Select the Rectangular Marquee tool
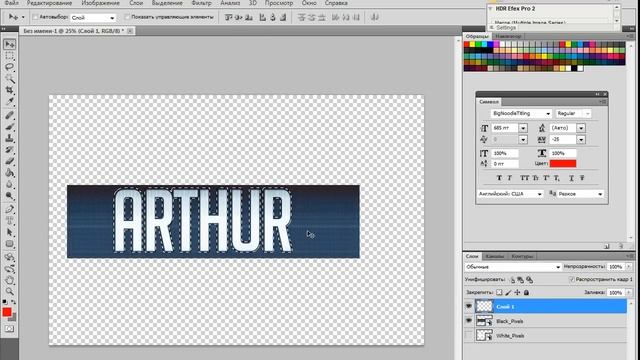Image resolution: width=640 pixels, height=360 pixels. coord(9,56)
